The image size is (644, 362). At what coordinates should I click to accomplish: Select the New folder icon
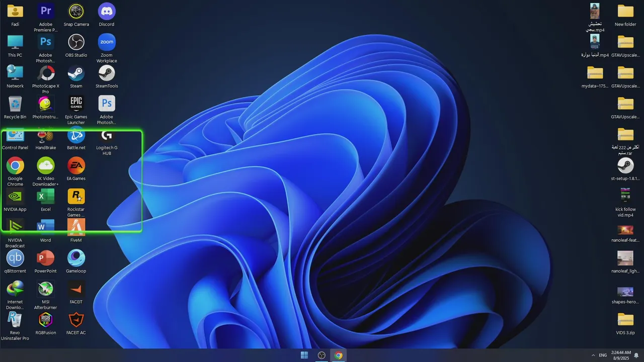[625, 11]
